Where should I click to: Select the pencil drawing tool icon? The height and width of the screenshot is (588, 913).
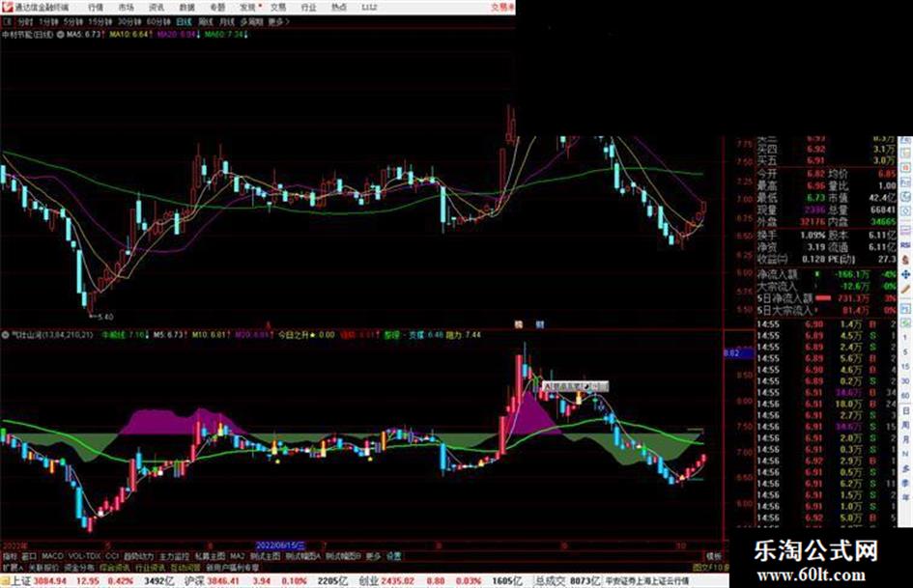click(905, 290)
